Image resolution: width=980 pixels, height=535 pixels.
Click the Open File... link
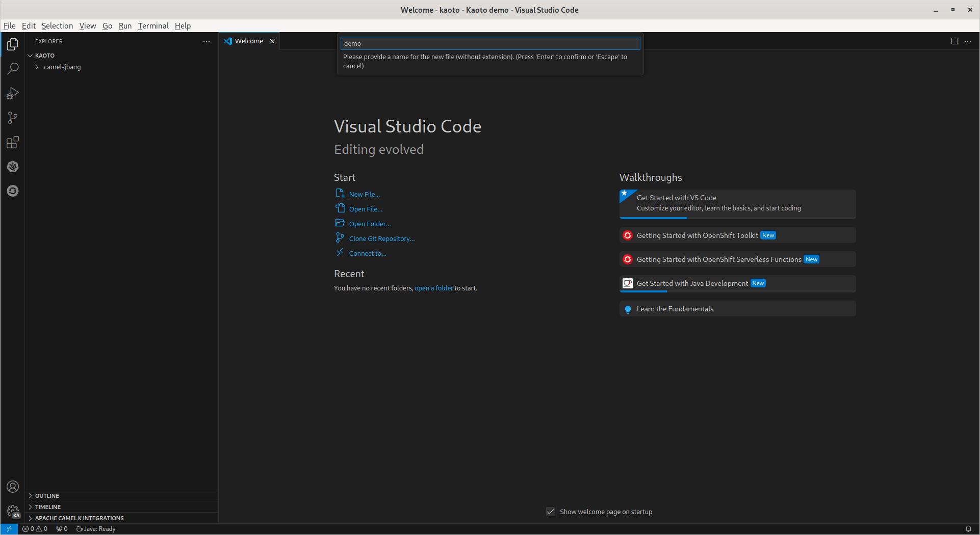(x=366, y=209)
